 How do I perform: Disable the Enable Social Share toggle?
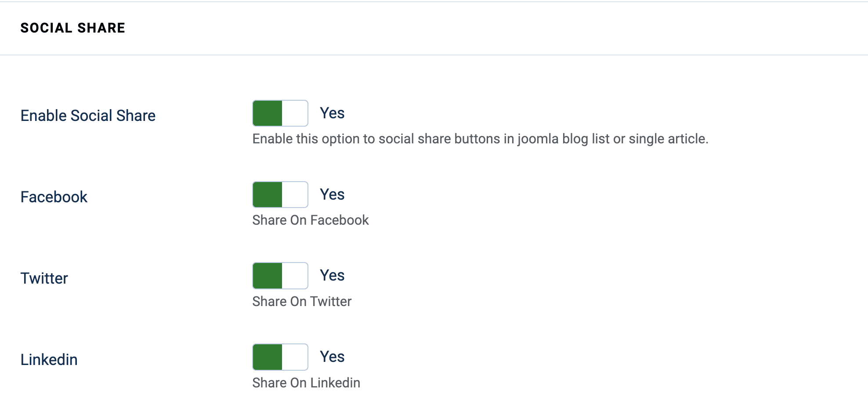click(280, 113)
